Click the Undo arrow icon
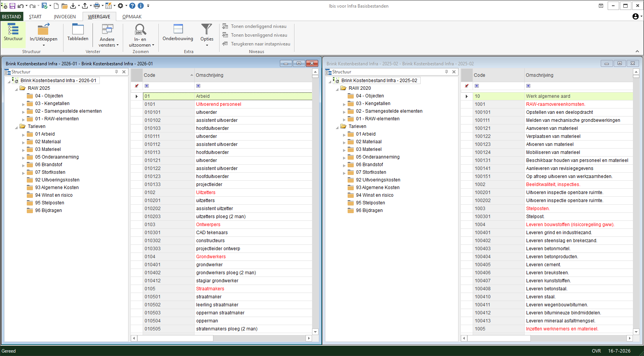 click(x=20, y=6)
